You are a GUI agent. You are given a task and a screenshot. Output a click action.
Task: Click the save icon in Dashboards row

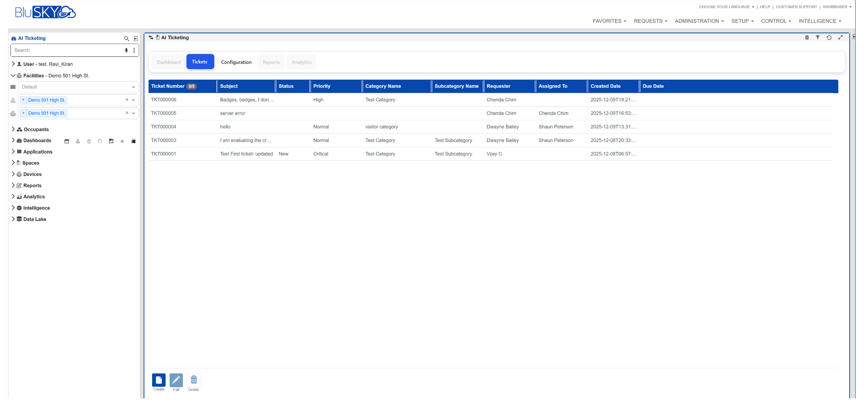[x=111, y=141]
